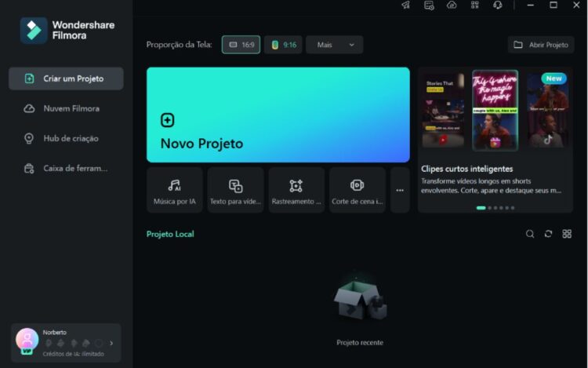Minimize the Filmora window

coord(530,5)
